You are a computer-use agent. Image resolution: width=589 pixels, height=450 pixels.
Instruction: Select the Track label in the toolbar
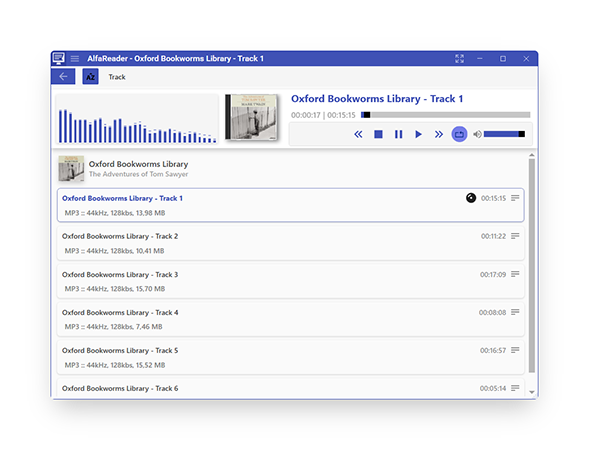pyautogui.click(x=117, y=77)
